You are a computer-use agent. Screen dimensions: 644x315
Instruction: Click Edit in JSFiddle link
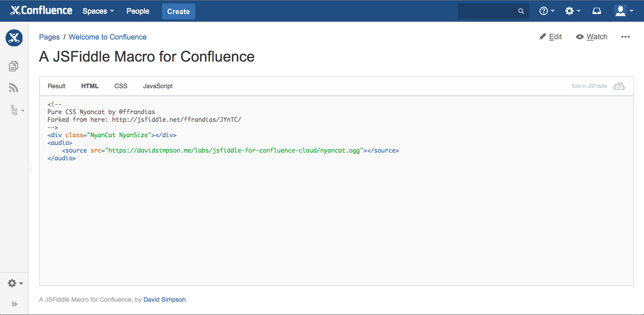(589, 86)
